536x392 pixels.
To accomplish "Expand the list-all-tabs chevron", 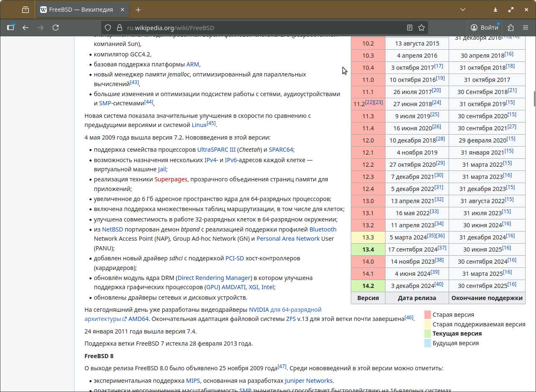I will (x=463, y=10).
